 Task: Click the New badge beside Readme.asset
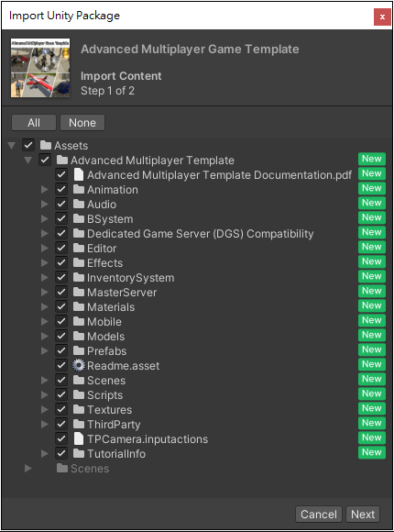pos(372,364)
